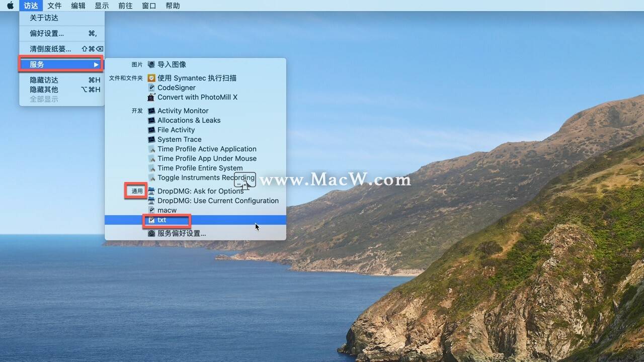Select 关于访达 from the menu
The height and width of the screenshot is (362, 644).
point(43,18)
